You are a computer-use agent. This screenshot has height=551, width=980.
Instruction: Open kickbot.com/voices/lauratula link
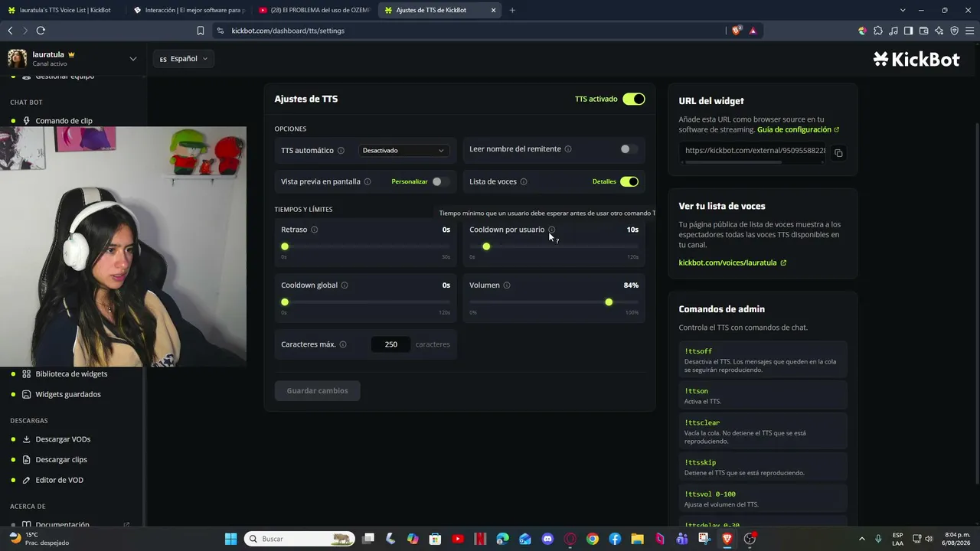[x=733, y=263]
